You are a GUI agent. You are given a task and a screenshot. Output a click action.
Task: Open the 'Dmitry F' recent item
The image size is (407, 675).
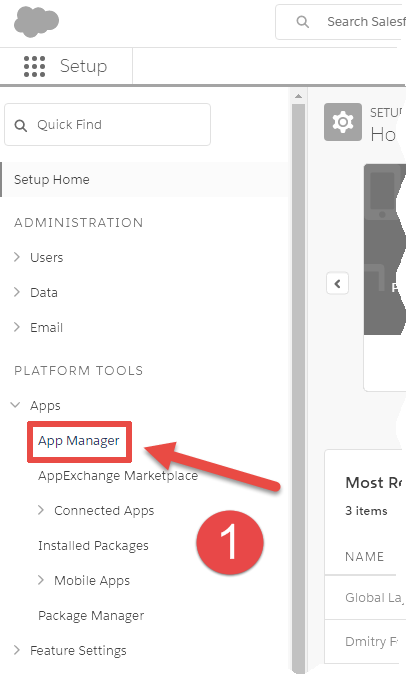point(371,641)
